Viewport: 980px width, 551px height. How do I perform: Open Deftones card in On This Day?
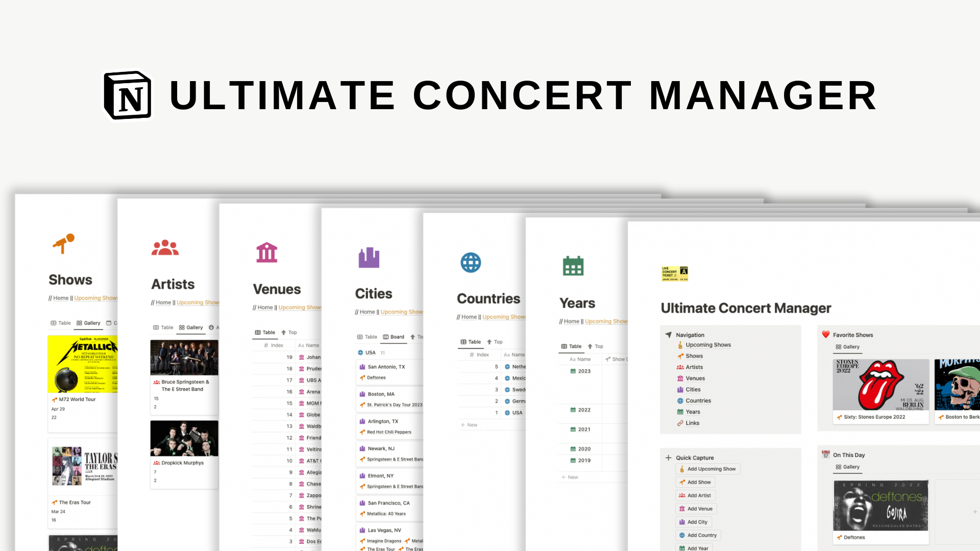[881, 512]
